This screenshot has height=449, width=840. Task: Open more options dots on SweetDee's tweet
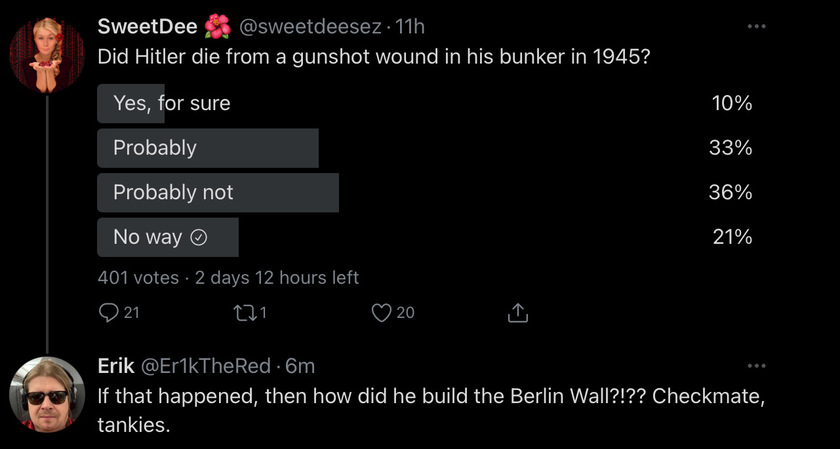click(x=757, y=26)
